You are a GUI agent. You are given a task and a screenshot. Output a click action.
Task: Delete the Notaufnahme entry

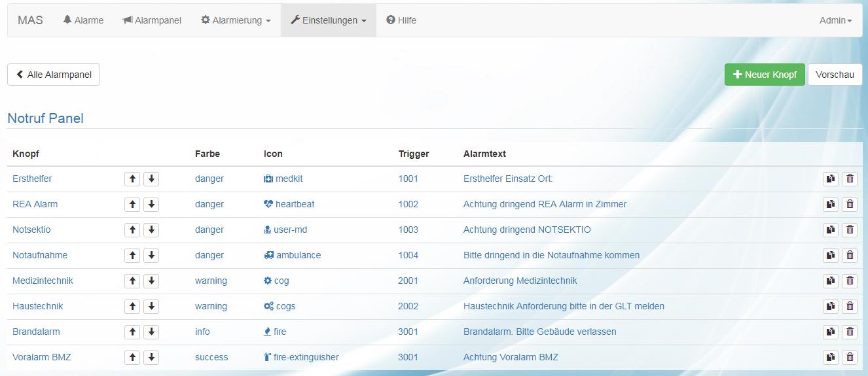coord(850,256)
